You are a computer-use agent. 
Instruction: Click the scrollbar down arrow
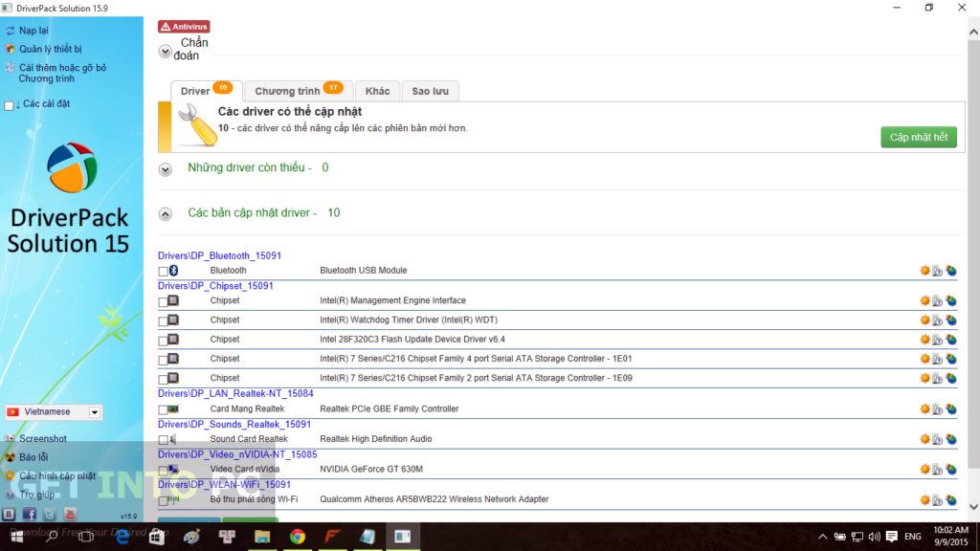tap(973, 507)
